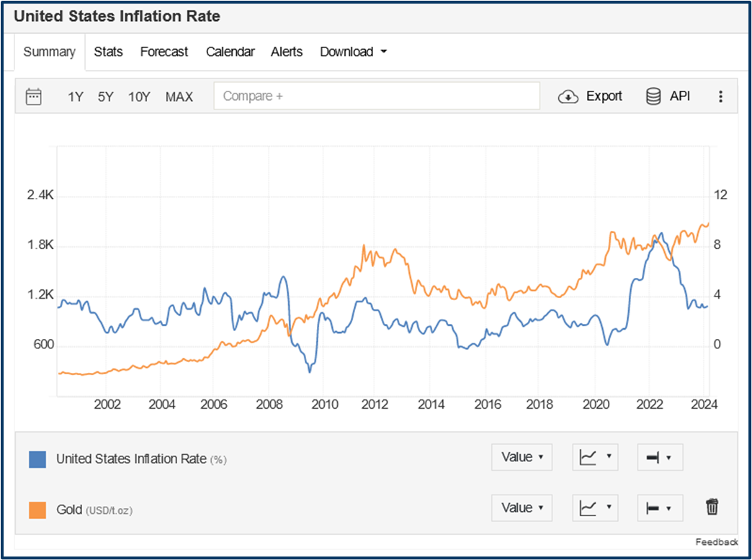This screenshot has height=560, width=752.
Task: Open the Value dropdown for Inflation Rate
Action: 522,457
